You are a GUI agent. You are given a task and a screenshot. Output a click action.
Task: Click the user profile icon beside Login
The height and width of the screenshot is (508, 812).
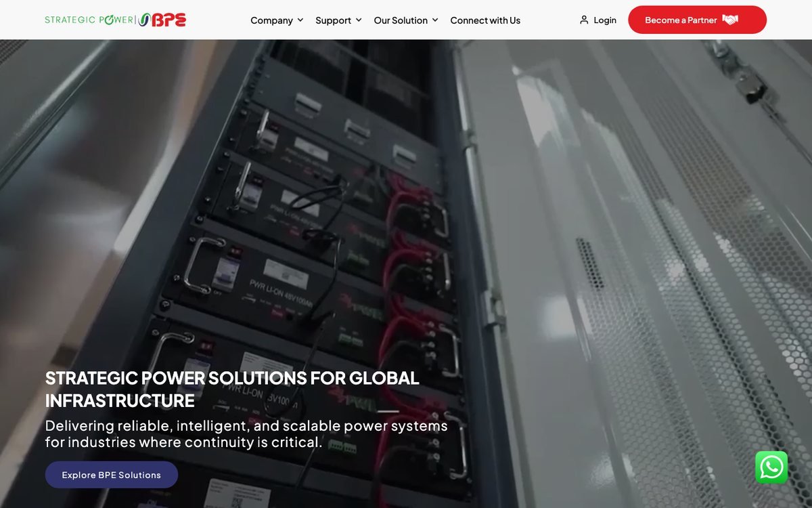(x=584, y=20)
